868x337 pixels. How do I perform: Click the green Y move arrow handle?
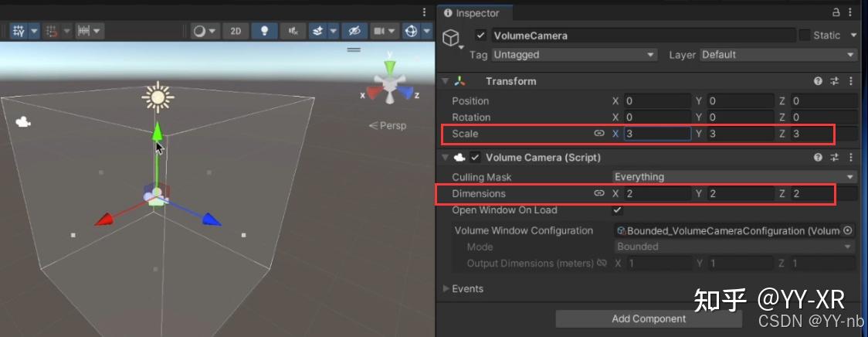point(158,132)
